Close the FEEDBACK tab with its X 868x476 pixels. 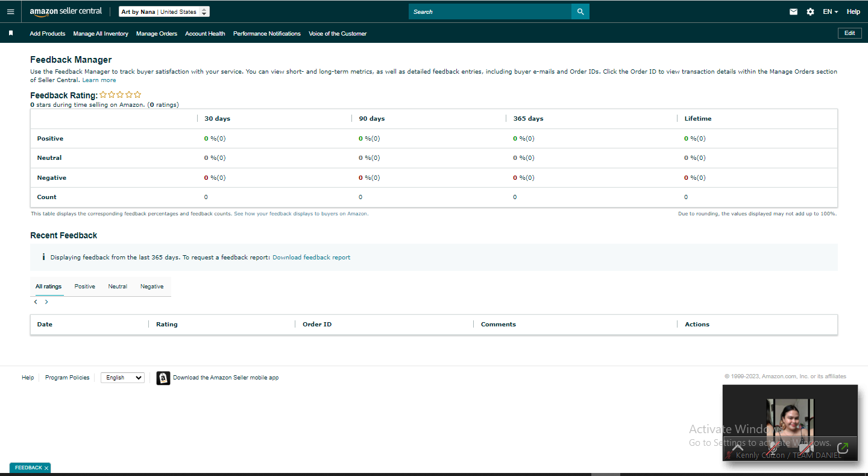46,468
